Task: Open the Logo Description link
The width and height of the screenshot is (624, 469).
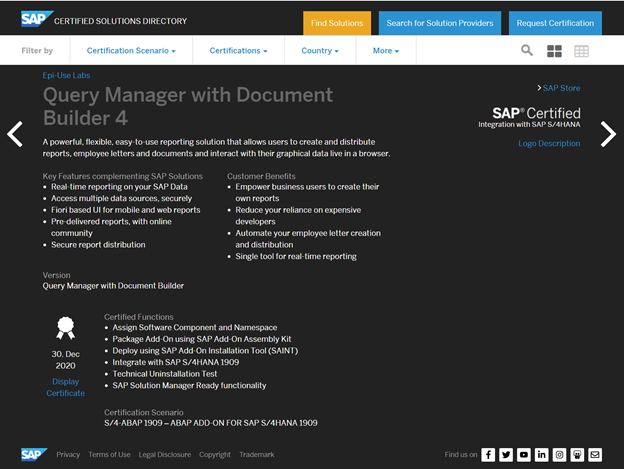Action: pos(549,143)
